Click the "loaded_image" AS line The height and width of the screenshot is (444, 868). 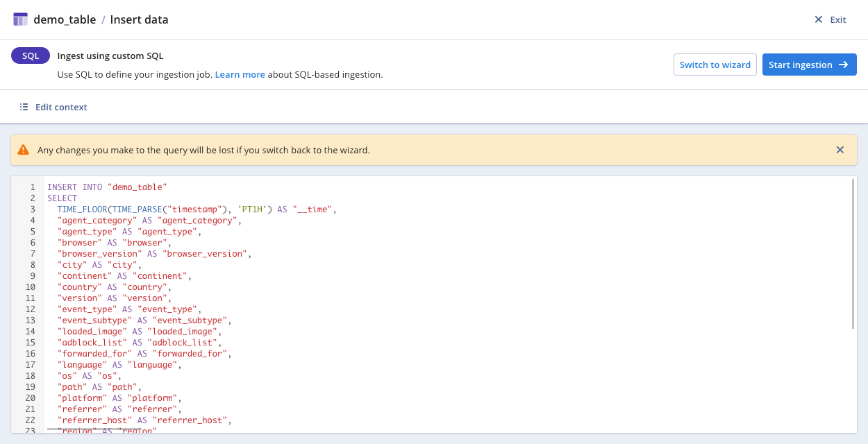(139, 332)
